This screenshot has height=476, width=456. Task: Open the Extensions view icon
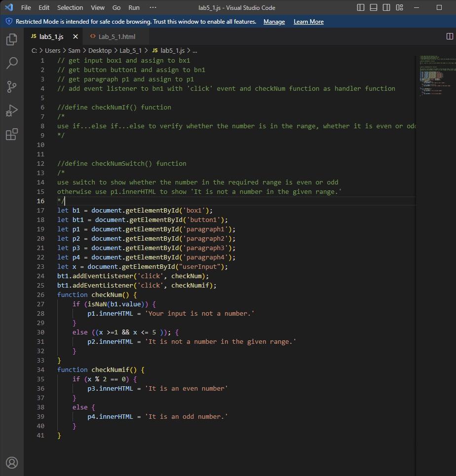pyautogui.click(x=12, y=134)
